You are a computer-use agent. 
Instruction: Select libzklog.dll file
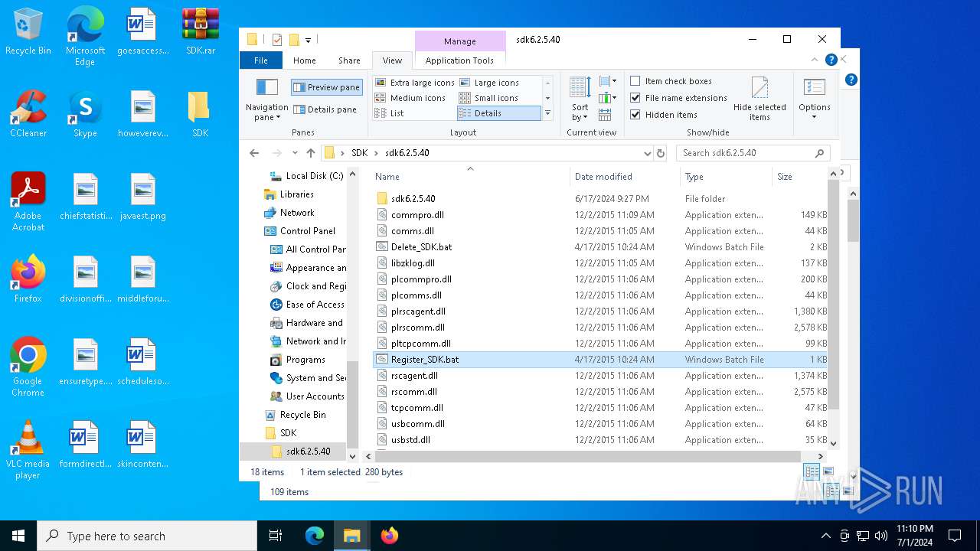(599, 263)
